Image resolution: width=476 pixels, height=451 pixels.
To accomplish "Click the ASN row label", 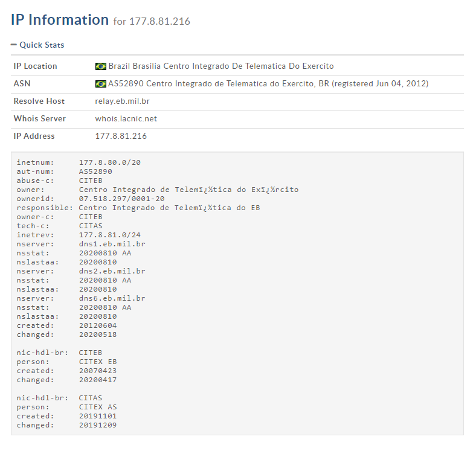I will (x=22, y=83).
